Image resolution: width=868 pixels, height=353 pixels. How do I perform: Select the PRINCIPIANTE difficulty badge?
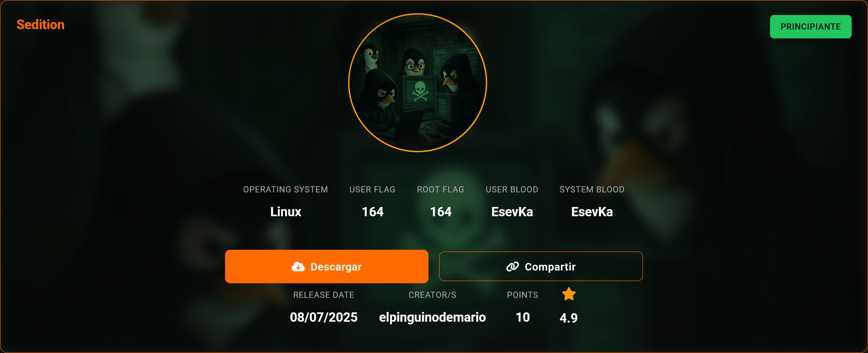coord(811,26)
